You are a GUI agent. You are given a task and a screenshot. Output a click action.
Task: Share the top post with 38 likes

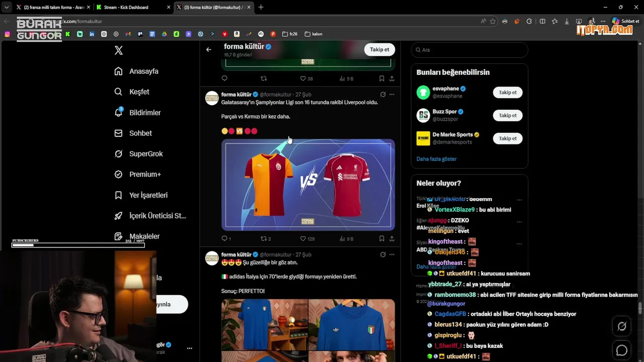(392, 78)
